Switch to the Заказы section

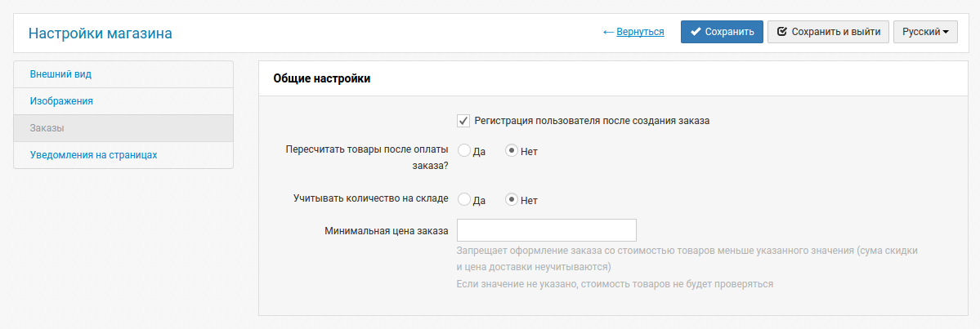pos(123,128)
